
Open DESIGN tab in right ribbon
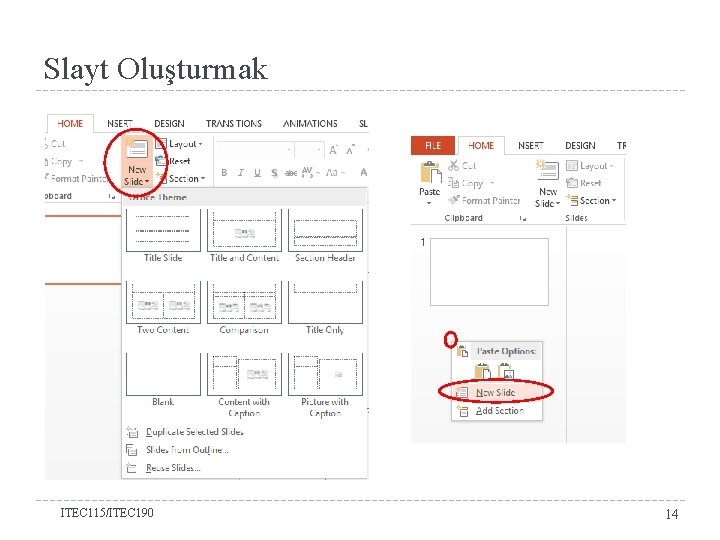coord(580,146)
